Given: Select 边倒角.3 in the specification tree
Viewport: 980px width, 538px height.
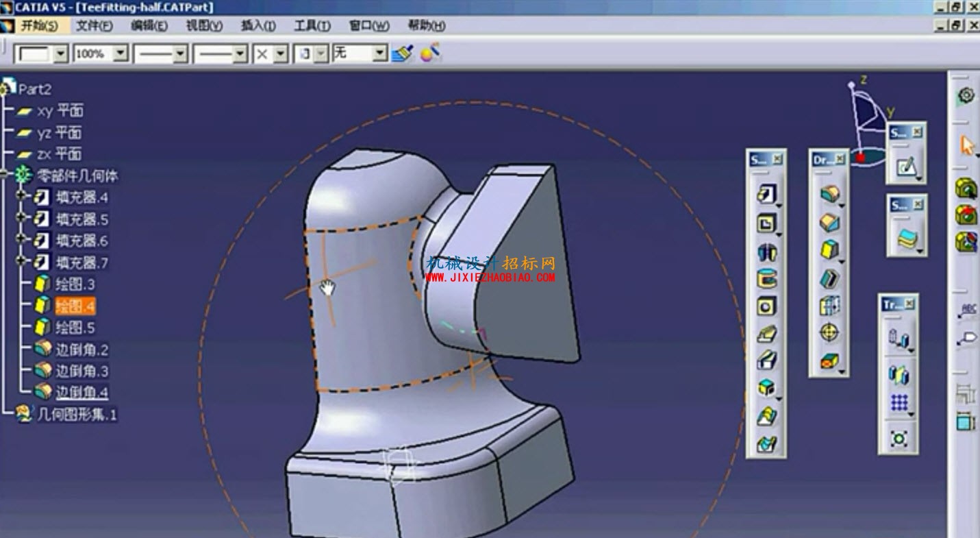Looking at the screenshot, I should 82,371.
